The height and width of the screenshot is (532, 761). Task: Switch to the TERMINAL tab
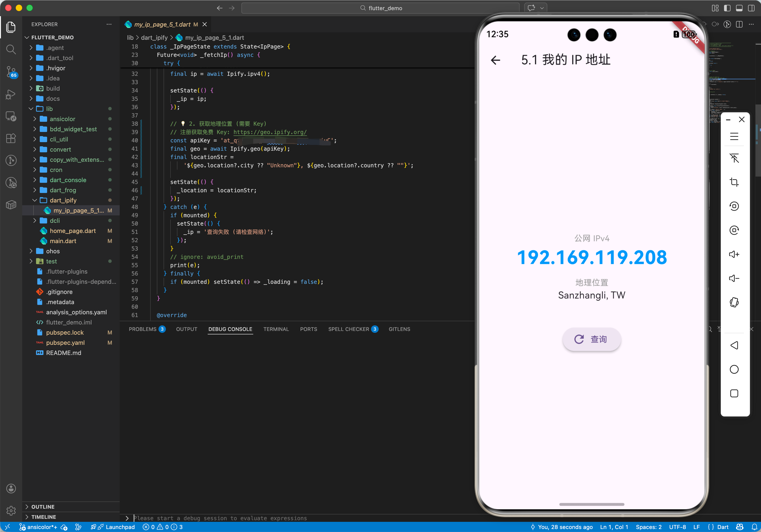point(276,329)
